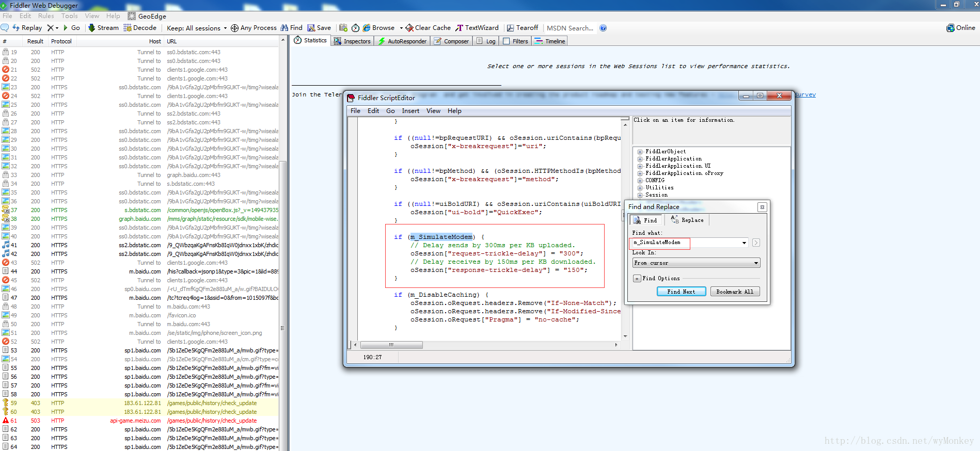Close the Find and Replace panel

(762, 207)
